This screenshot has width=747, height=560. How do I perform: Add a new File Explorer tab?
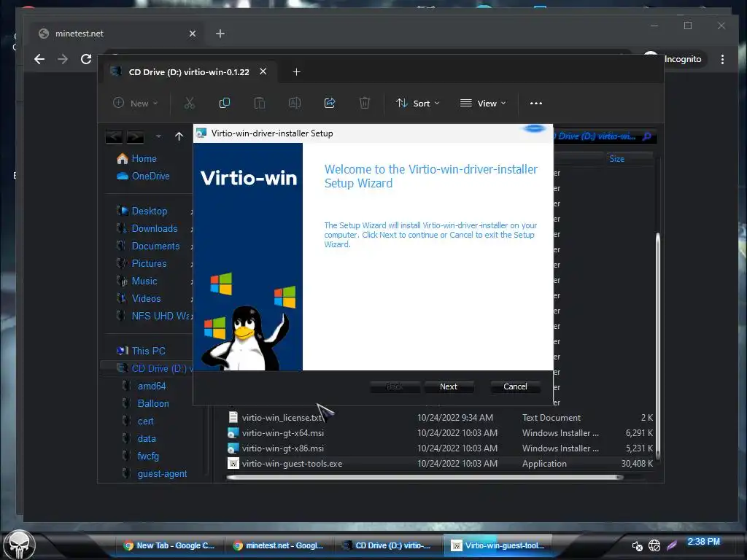[296, 72]
